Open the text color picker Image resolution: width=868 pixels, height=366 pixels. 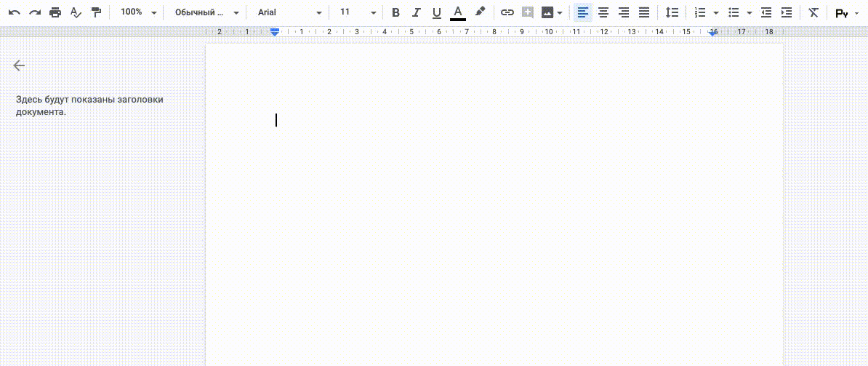[x=458, y=12]
